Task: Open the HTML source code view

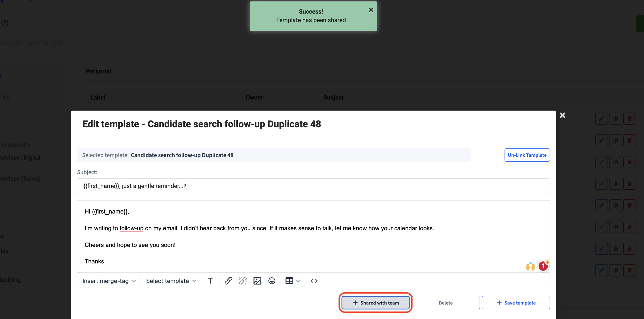Action: (314, 281)
